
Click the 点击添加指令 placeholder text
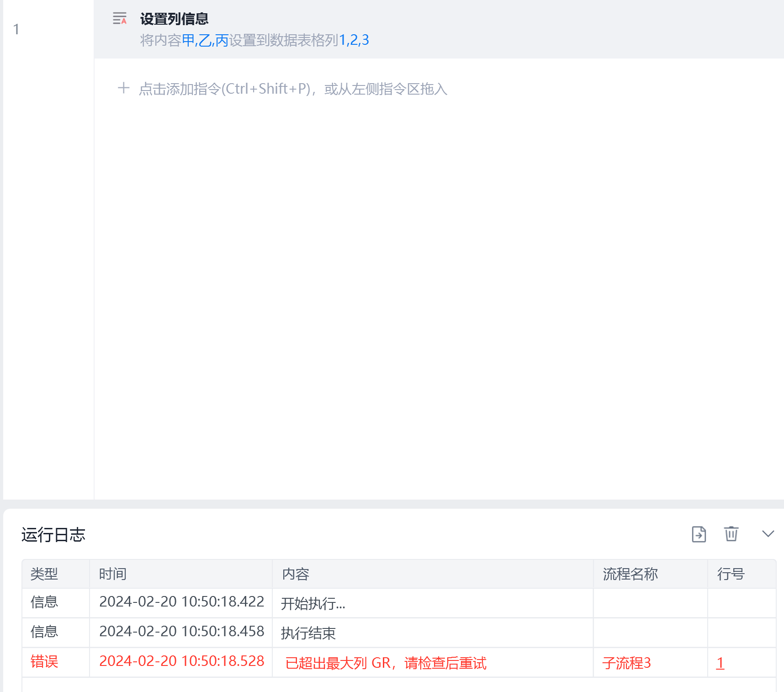click(293, 89)
